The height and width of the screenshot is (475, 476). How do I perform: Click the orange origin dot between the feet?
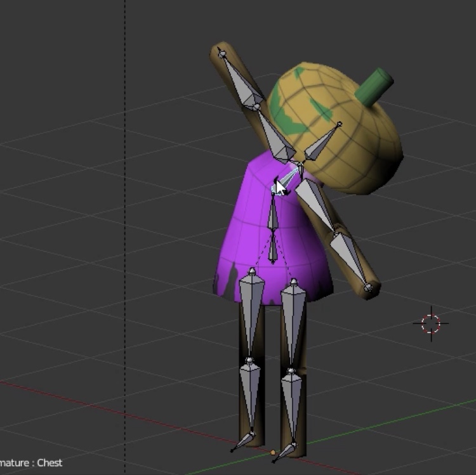[273, 453]
